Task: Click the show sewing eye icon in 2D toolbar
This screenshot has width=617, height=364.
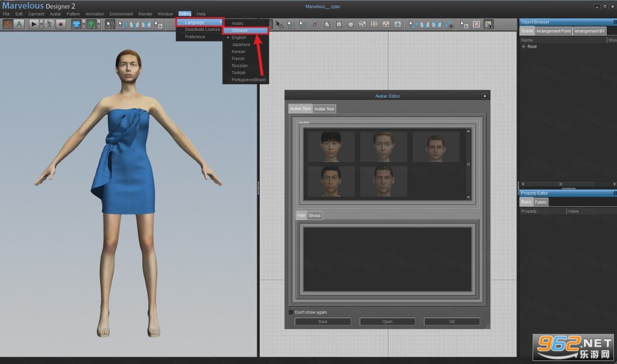Action: 449,24
